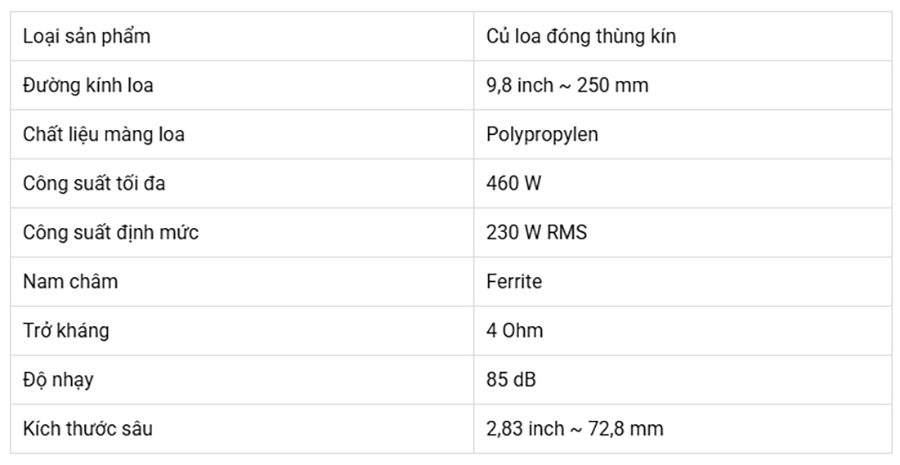
Task: Select the '230 W RMS' value
Action: 536,233
